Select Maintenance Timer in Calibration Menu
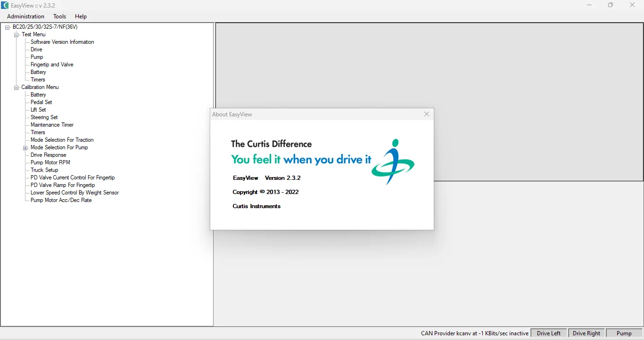Screen dimensions: 644x340 [52, 125]
